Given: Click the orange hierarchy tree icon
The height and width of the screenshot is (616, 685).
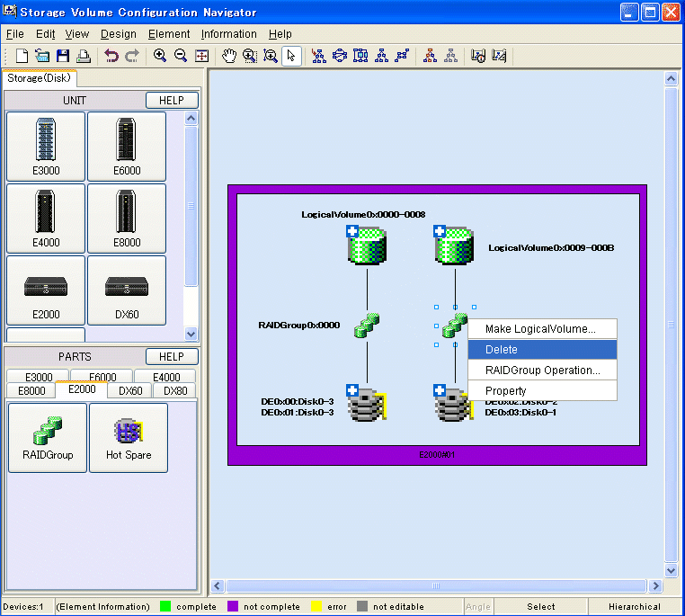Looking at the screenshot, I should 430,56.
